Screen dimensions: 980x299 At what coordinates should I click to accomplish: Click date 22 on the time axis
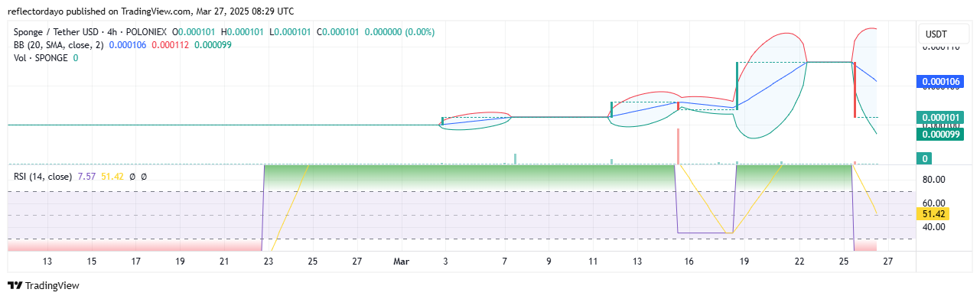click(x=799, y=262)
